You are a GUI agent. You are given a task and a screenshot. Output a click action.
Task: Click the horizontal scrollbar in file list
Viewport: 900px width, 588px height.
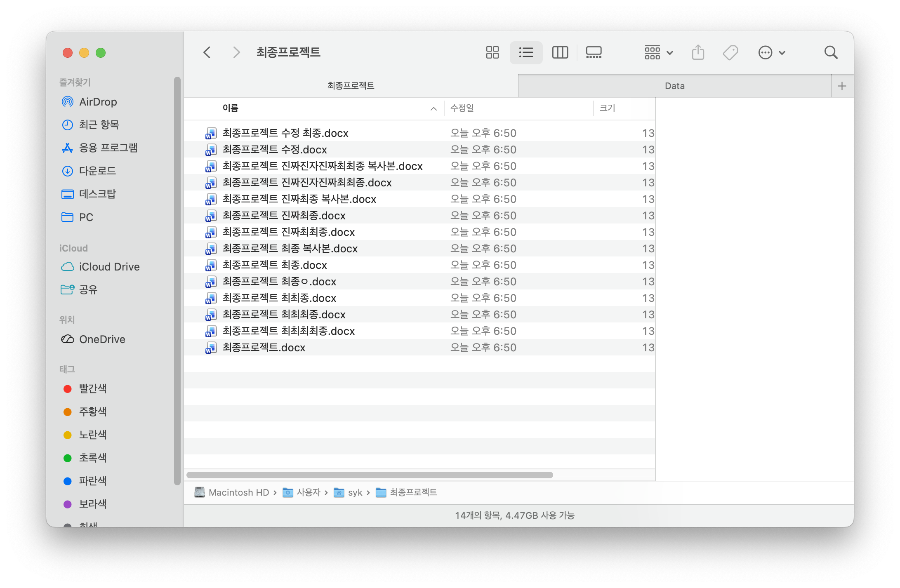[x=369, y=475]
